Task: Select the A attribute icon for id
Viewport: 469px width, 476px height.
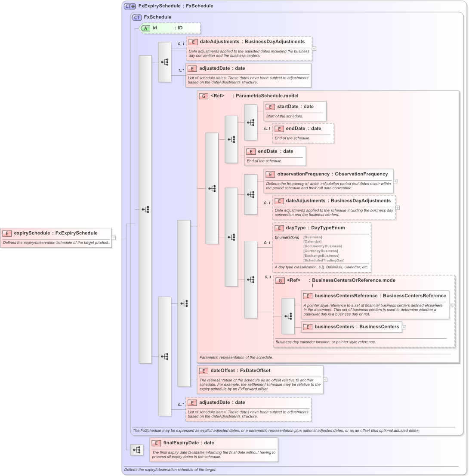Action: click(x=145, y=28)
